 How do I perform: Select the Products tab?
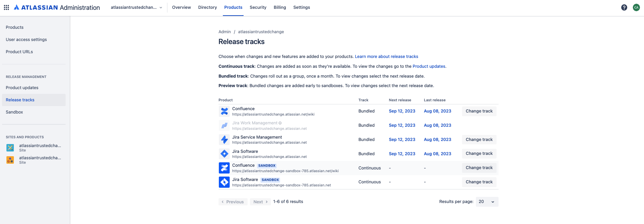233,7
